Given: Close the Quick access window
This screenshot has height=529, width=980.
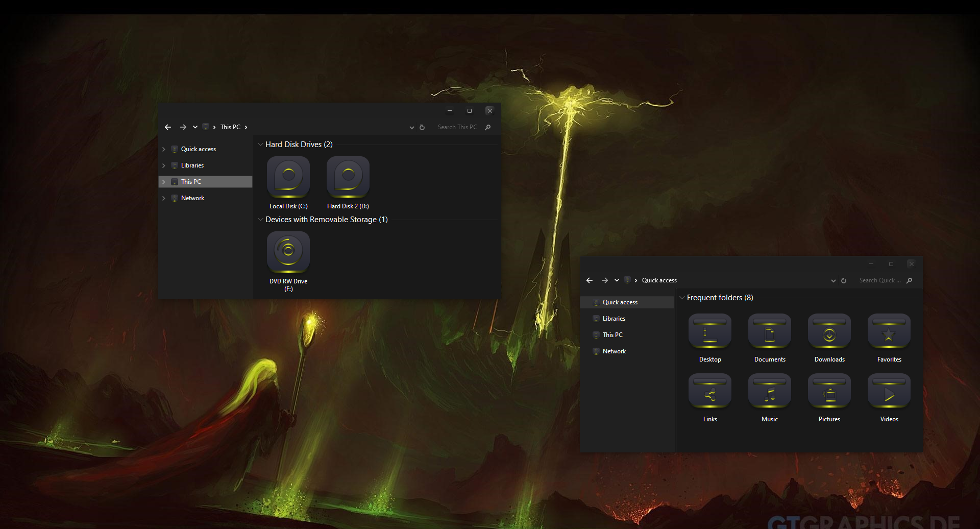Looking at the screenshot, I should tap(911, 264).
